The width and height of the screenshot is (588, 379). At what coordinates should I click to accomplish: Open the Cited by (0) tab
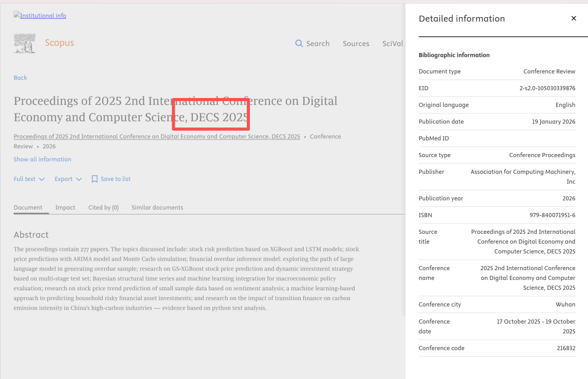point(103,207)
